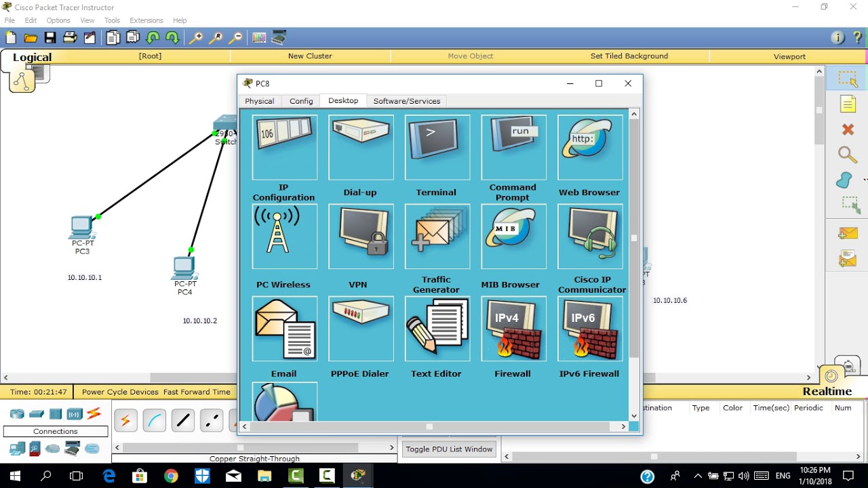Image resolution: width=868 pixels, height=488 pixels.
Task: Switch to the Physical tab
Action: click(260, 101)
